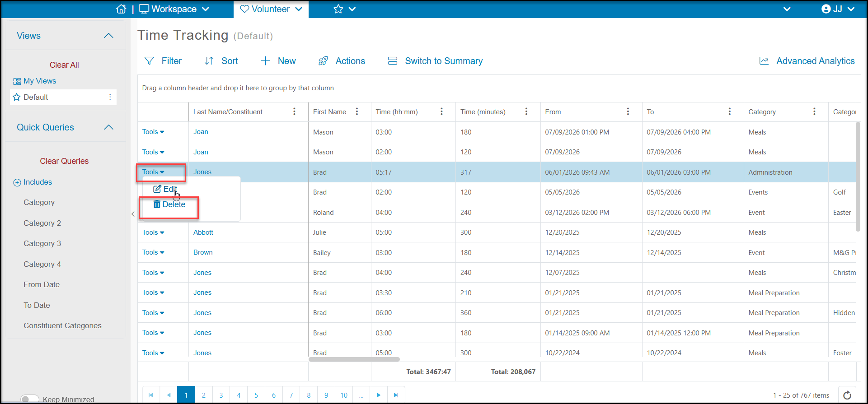This screenshot has height=404, width=868.
Task: Toggle the Keep Minimized switch
Action: (x=30, y=399)
